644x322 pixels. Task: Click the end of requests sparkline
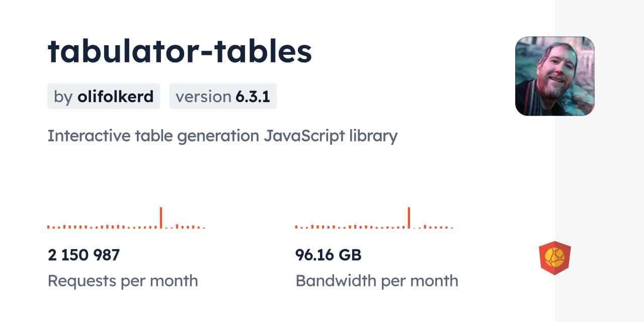204,227
